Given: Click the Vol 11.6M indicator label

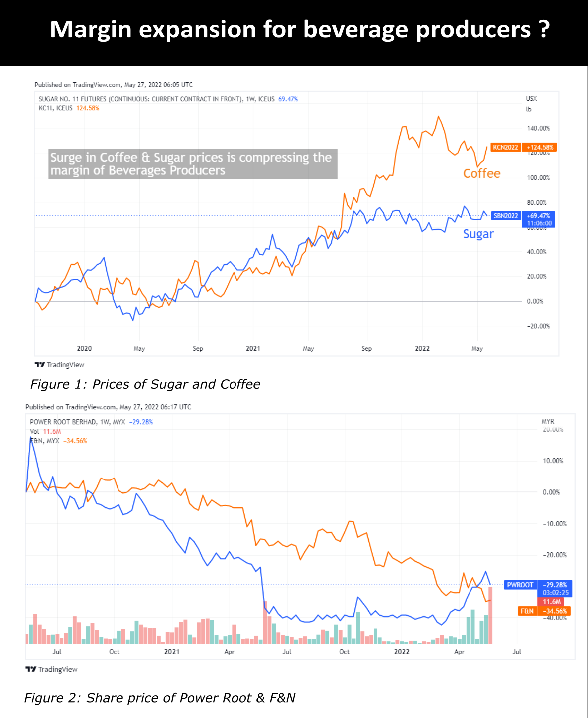Looking at the screenshot, I should pos(45,431).
